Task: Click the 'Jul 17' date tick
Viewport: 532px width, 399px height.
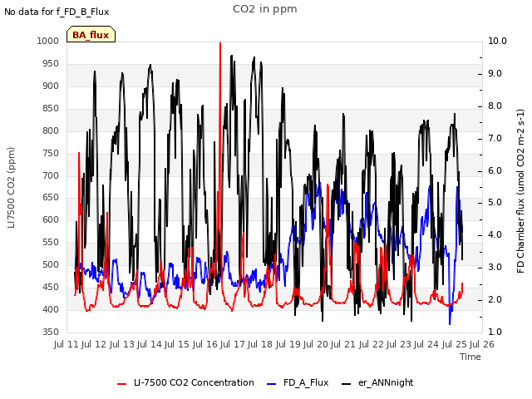Action: click(233, 344)
